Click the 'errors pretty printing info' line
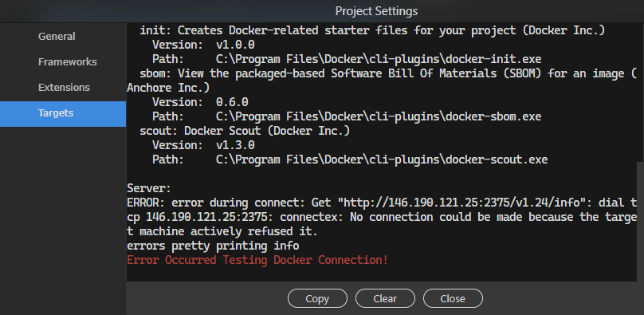644x315 pixels. point(213,246)
